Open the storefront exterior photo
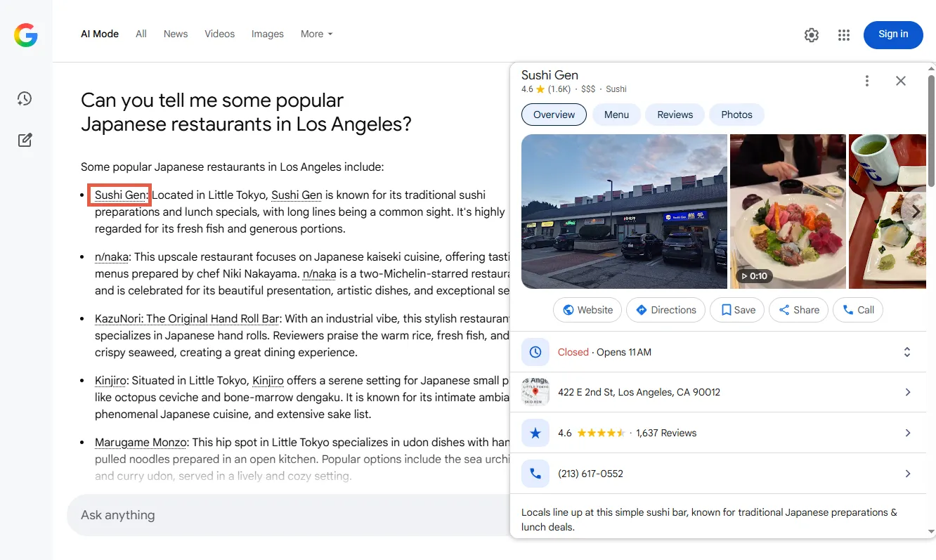 624,211
